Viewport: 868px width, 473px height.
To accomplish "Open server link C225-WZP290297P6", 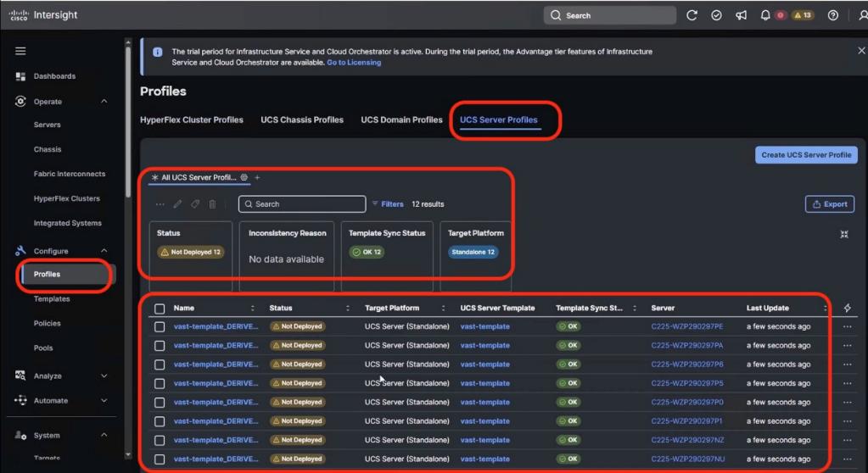I will [x=687, y=364].
